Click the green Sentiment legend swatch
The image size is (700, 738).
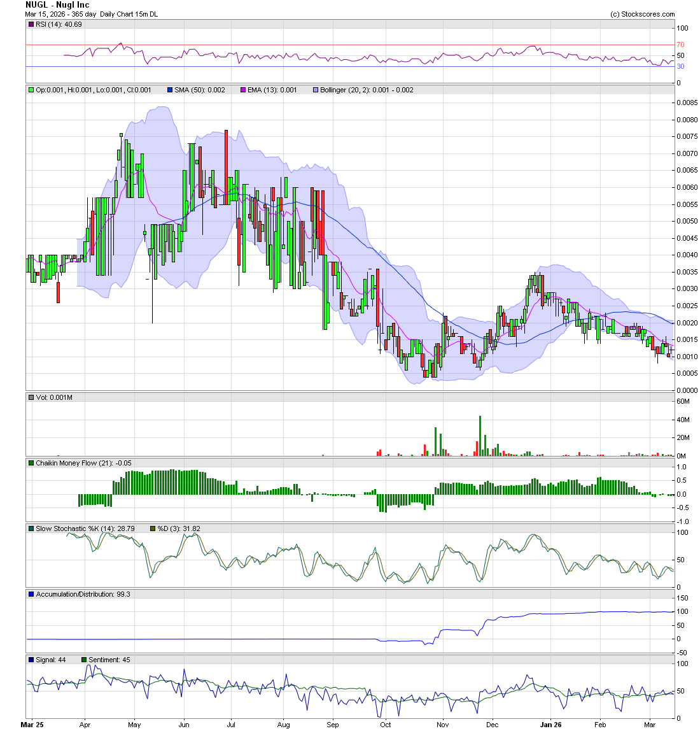84,660
